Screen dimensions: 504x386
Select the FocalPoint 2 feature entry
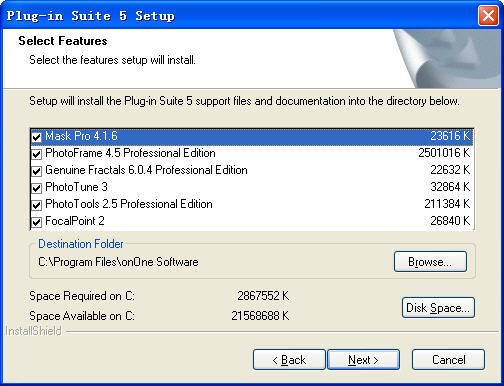[252, 221]
